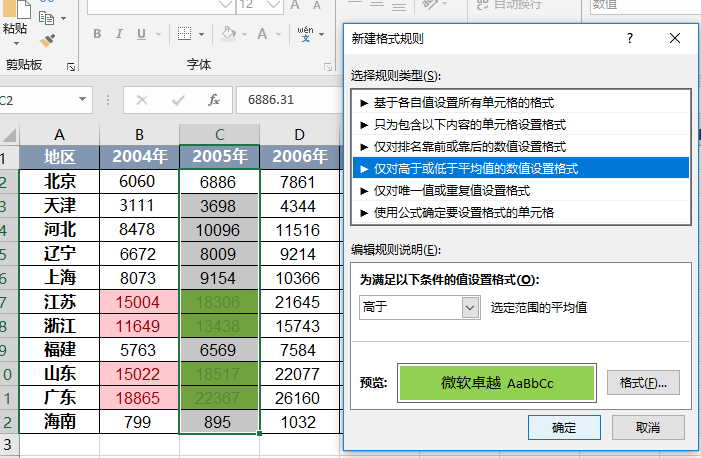
Task: Select cell with value 799
Action: (139, 422)
